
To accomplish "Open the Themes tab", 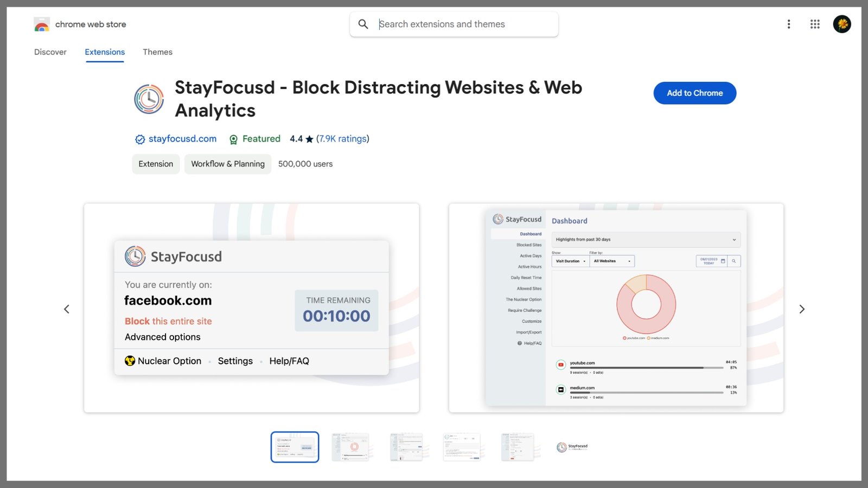I will (x=157, y=52).
